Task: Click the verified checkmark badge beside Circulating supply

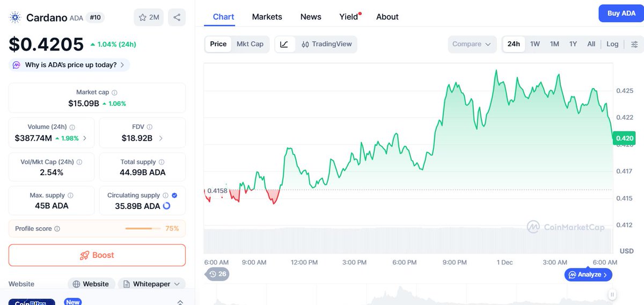Action: pos(174,195)
